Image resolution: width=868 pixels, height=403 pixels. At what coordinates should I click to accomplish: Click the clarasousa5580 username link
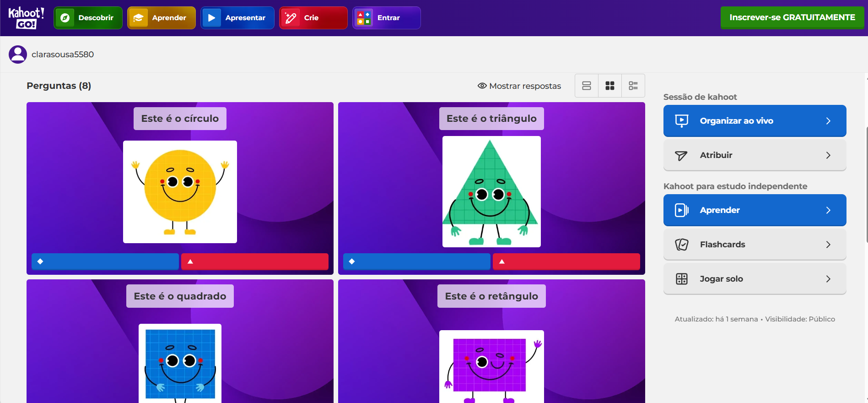[63, 54]
